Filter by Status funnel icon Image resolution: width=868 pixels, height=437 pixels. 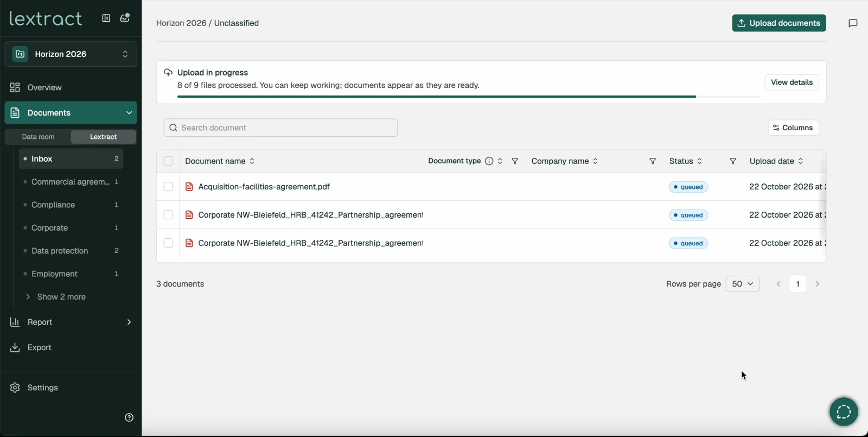[x=733, y=161]
